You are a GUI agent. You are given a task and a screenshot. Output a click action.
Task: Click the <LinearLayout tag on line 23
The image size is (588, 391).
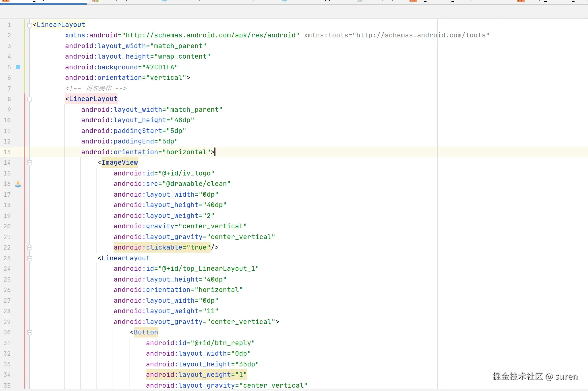point(124,258)
